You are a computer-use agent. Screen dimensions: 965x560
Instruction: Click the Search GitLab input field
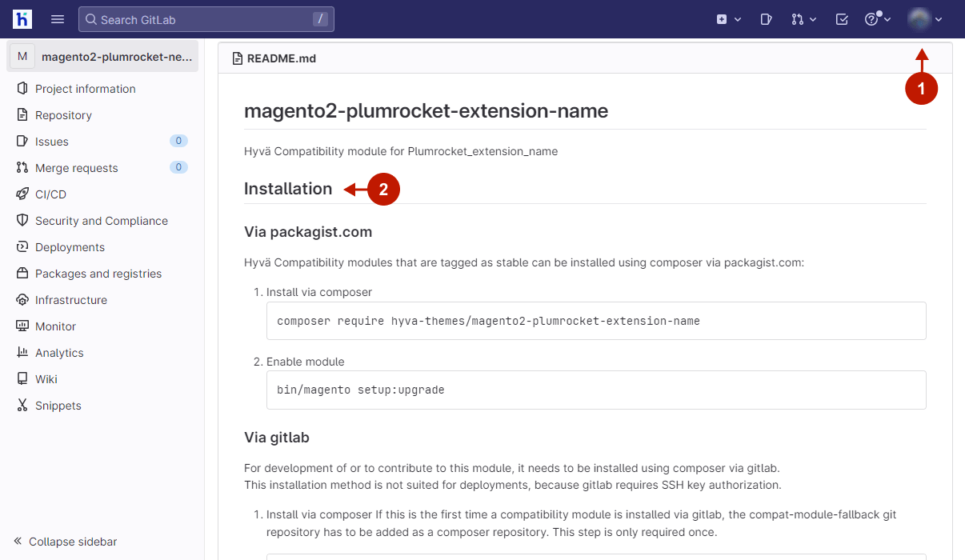click(x=206, y=18)
